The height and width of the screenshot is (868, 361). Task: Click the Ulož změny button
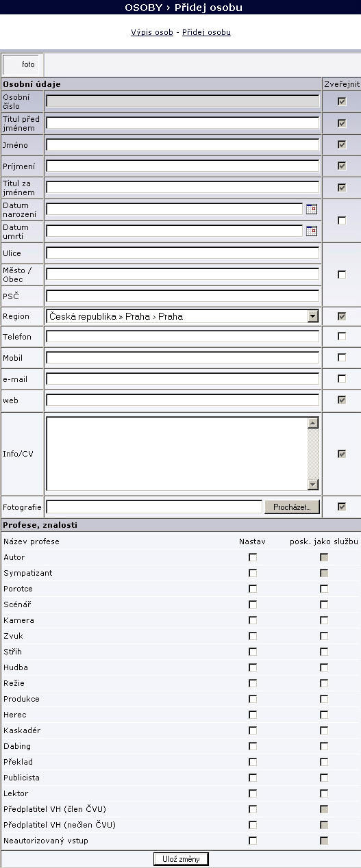point(181,858)
